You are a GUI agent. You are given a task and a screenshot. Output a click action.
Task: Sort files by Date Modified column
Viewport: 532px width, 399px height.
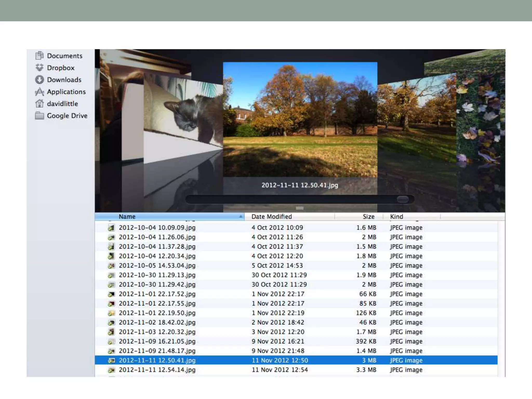point(271,216)
